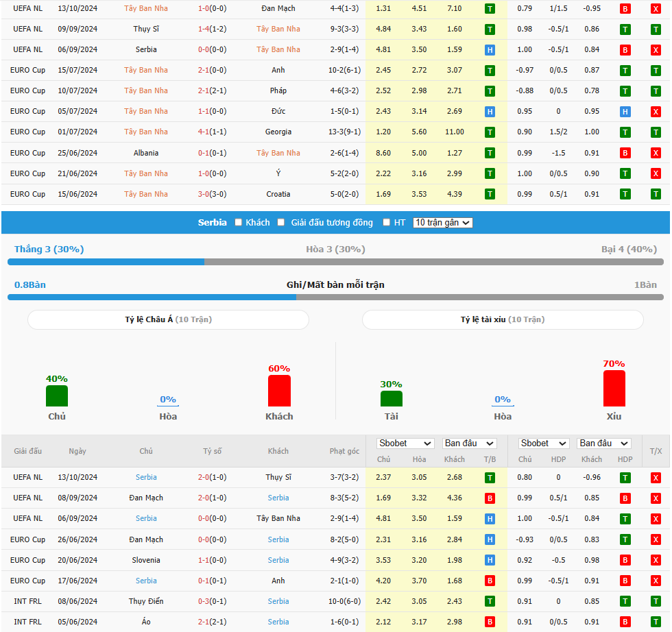The height and width of the screenshot is (632, 672).
Task: Click the green T result badge in the Georgia row
Action: click(490, 132)
